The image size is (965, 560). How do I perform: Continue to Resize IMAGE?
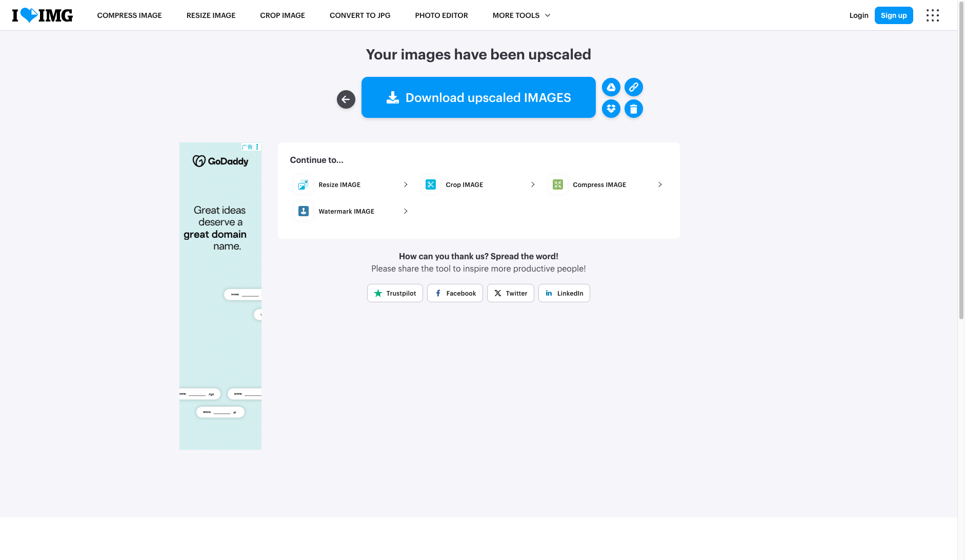coord(351,184)
